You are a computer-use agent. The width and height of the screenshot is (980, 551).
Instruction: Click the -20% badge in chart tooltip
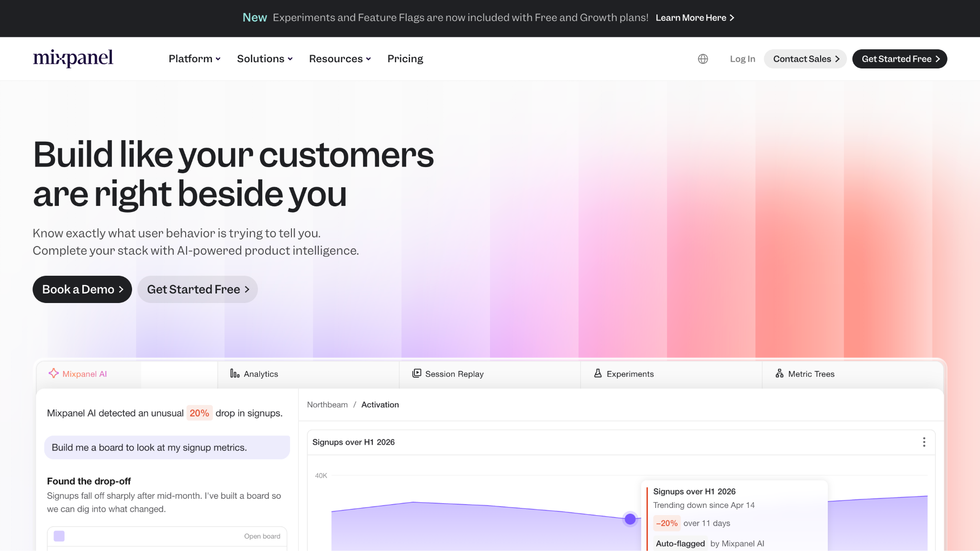[667, 523]
